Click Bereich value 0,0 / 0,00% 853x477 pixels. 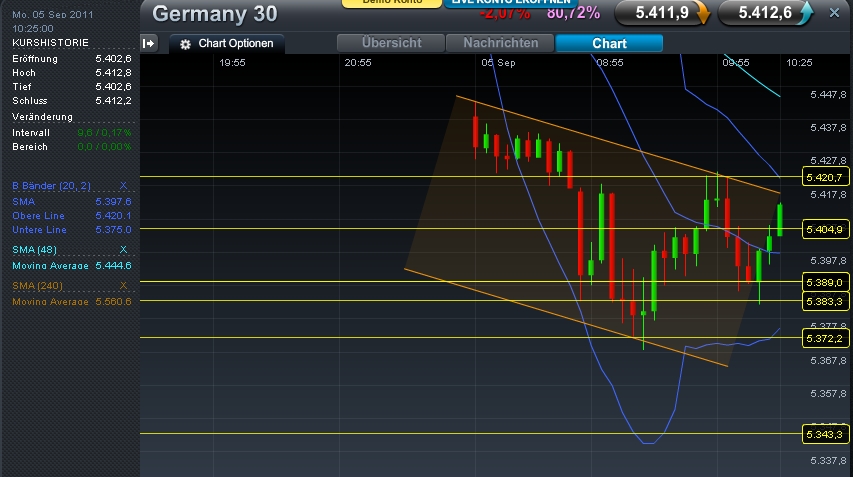pos(104,147)
